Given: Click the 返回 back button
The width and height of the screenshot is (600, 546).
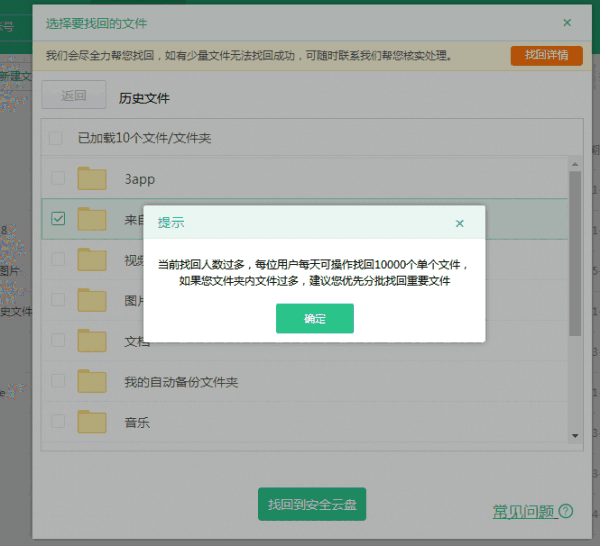Looking at the screenshot, I should [x=74, y=95].
